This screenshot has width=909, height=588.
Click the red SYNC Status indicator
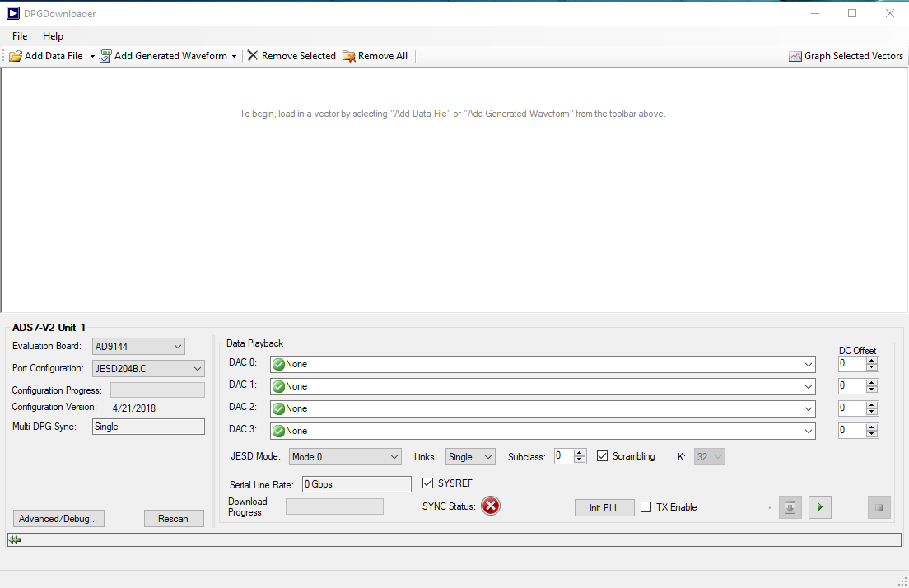point(491,506)
